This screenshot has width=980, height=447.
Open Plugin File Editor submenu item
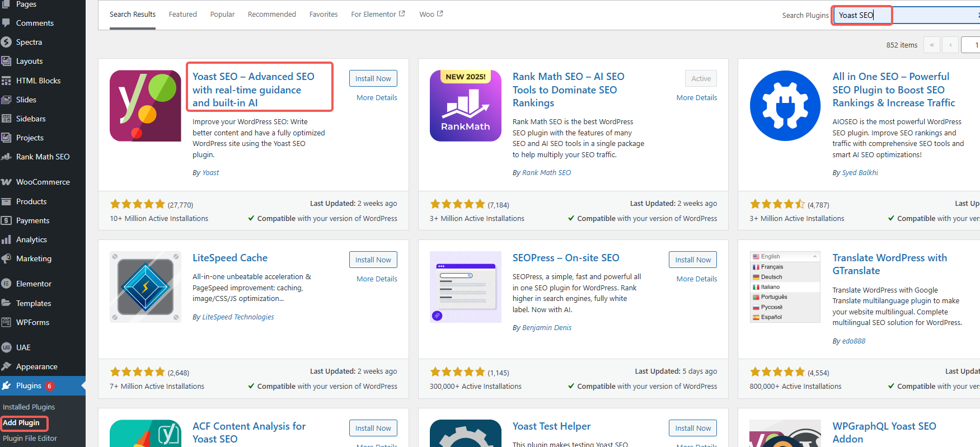pyautogui.click(x=30, y=438)
